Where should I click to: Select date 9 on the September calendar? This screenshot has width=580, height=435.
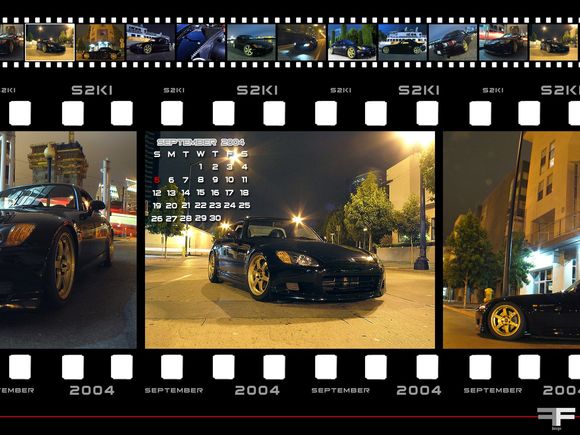coord(215,180)
